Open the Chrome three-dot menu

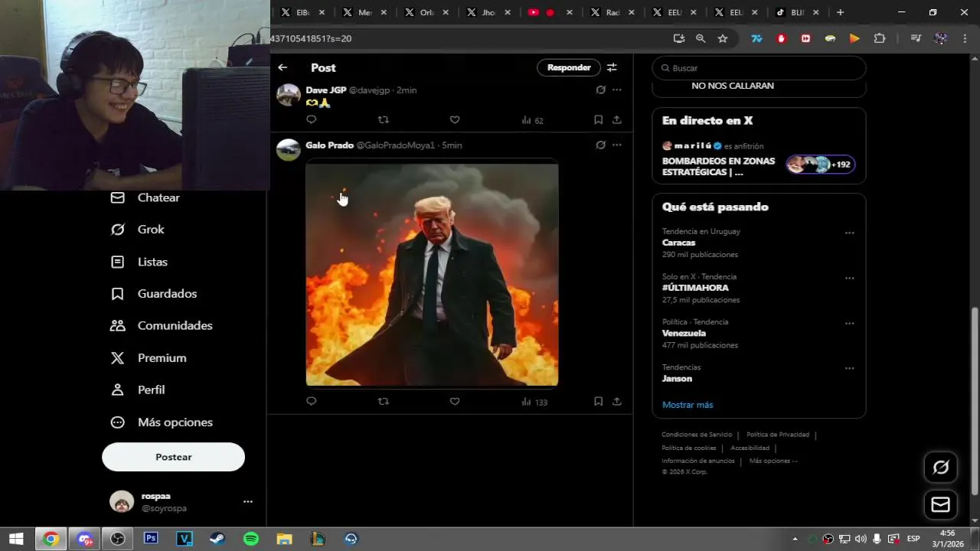coord(964,38)
